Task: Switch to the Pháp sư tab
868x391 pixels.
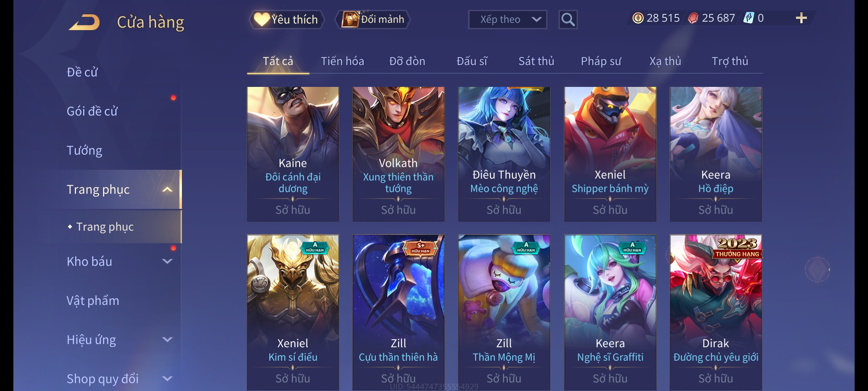Action: 601,61
